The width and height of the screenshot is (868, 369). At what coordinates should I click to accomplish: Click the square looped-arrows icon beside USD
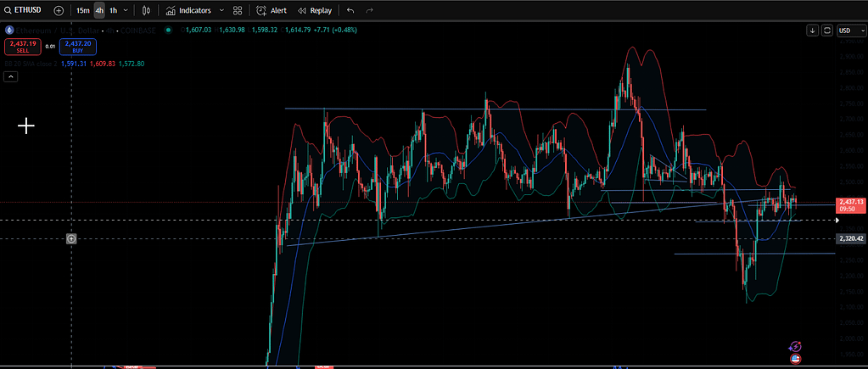click(x=827, y=31)
